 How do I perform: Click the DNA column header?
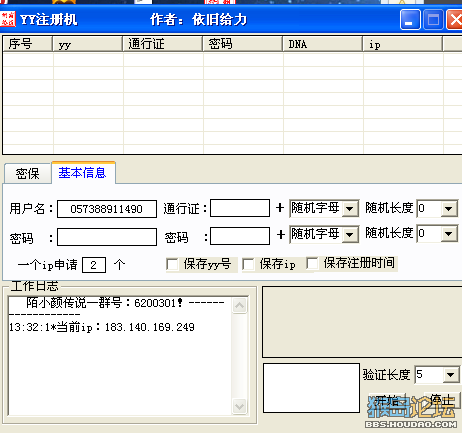323,44
